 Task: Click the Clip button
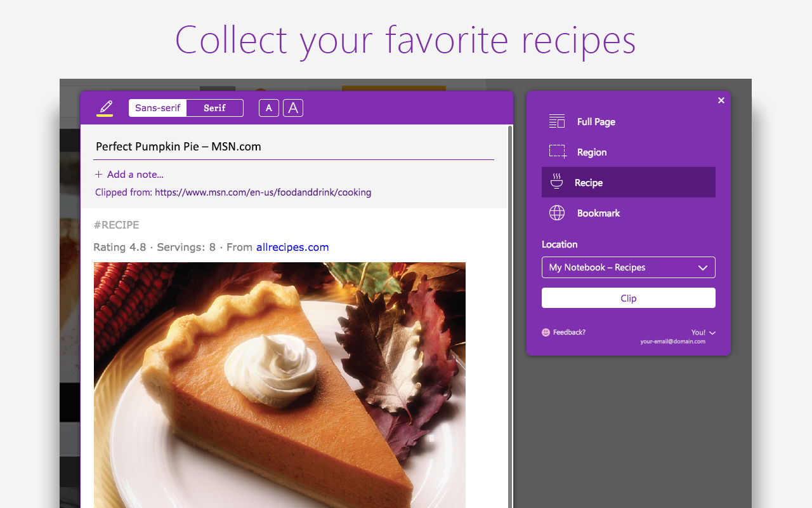(628, 297)
